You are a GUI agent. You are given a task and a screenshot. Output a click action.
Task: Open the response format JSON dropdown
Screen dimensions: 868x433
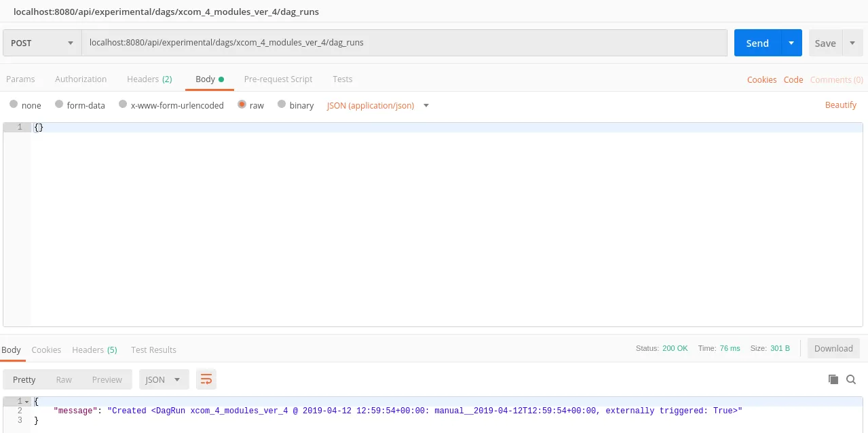point(164,379)
